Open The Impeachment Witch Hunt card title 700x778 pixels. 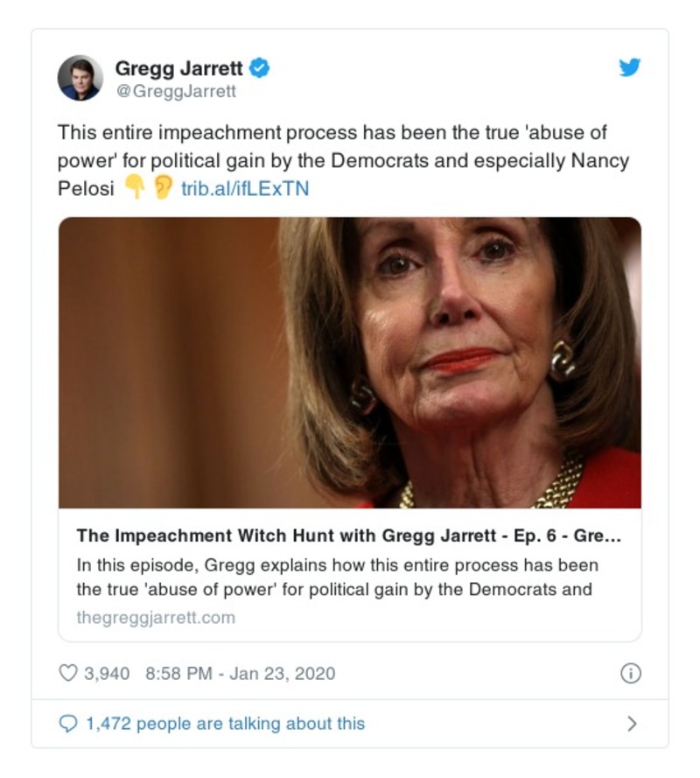click(349, 536)
